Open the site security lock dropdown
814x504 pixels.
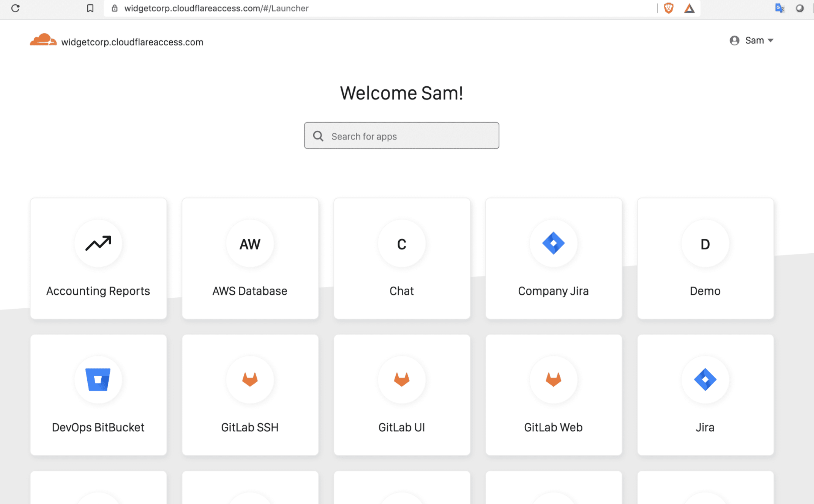pyautogui.click(x=114, y=8)
